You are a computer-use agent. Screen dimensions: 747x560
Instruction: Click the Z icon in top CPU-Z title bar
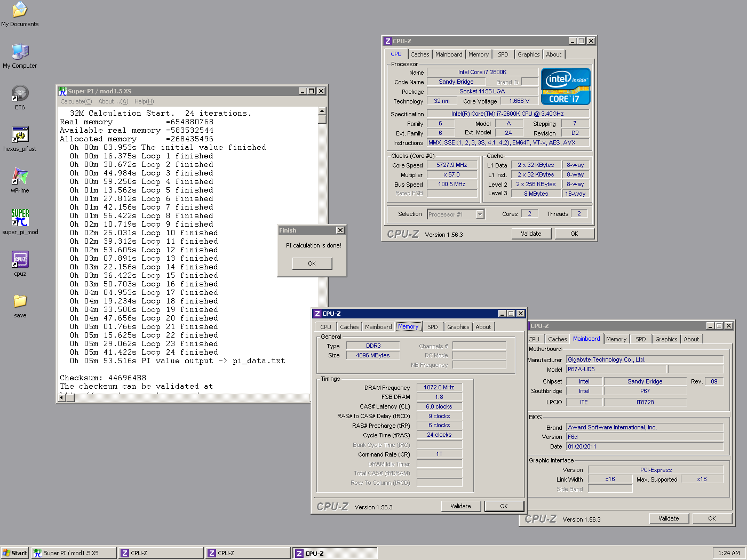tap(388, 41)
